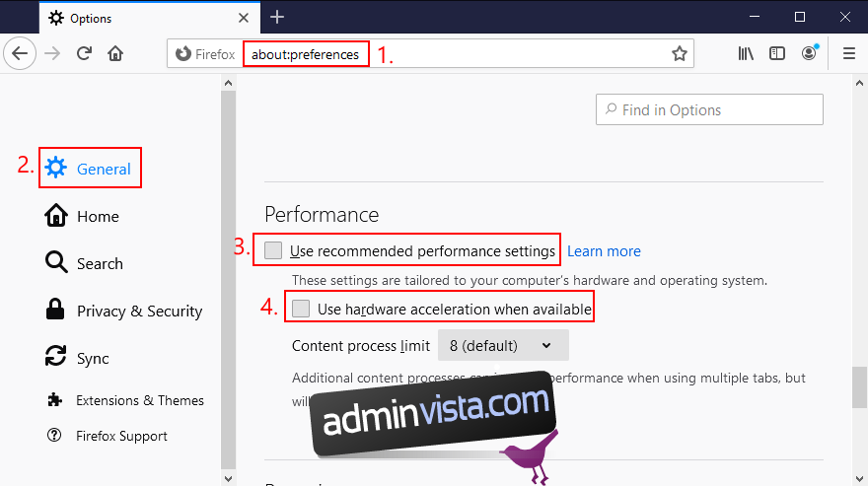This screenshot has height=486, width=868.
Task: Open the Firefox Account avatar icon
Action: click(x=810, y=53)
